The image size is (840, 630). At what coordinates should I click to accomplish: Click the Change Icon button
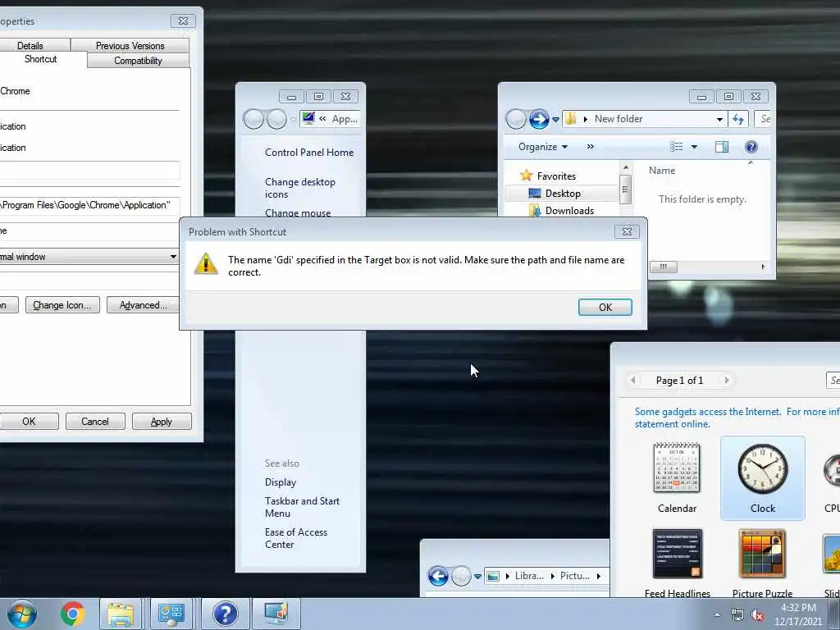[62, 305]
